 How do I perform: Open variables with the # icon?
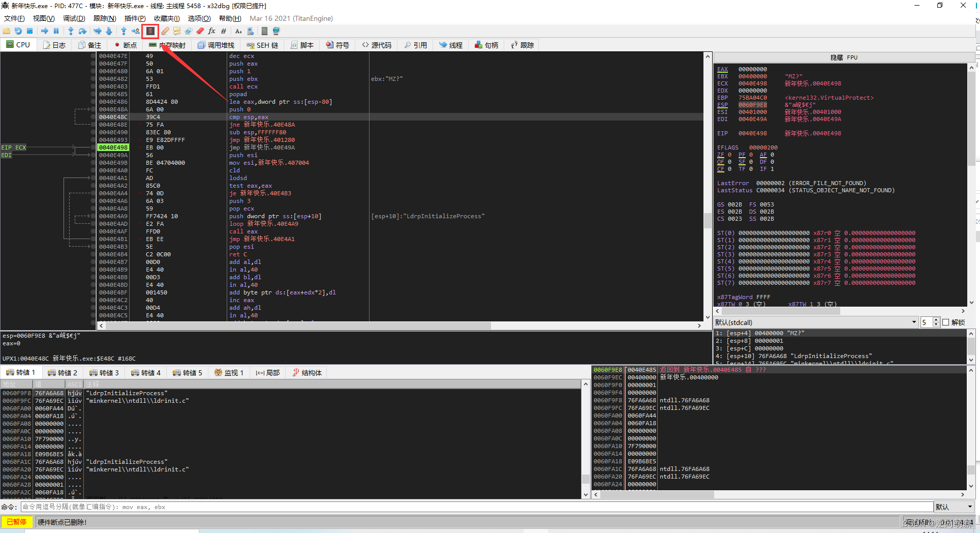[224, 31]
